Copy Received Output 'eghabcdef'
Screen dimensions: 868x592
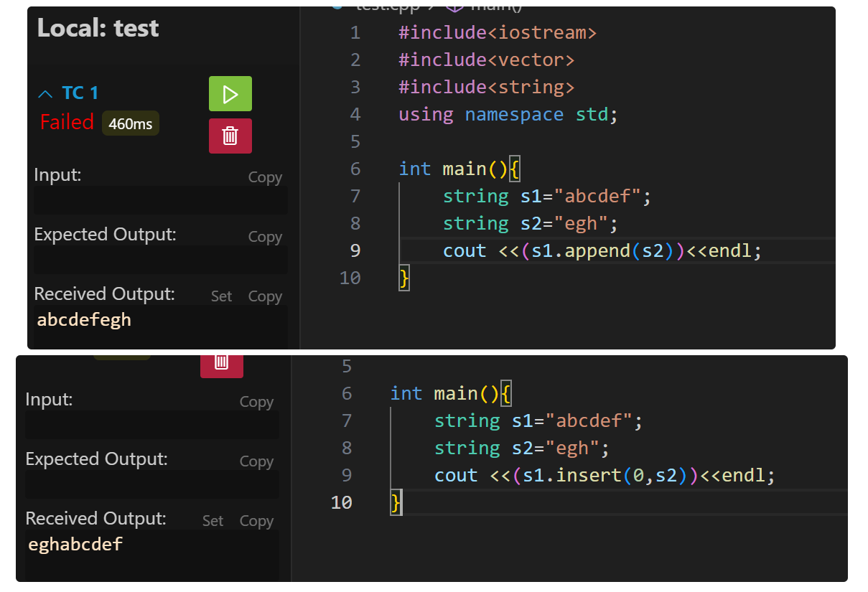(256, 521)
